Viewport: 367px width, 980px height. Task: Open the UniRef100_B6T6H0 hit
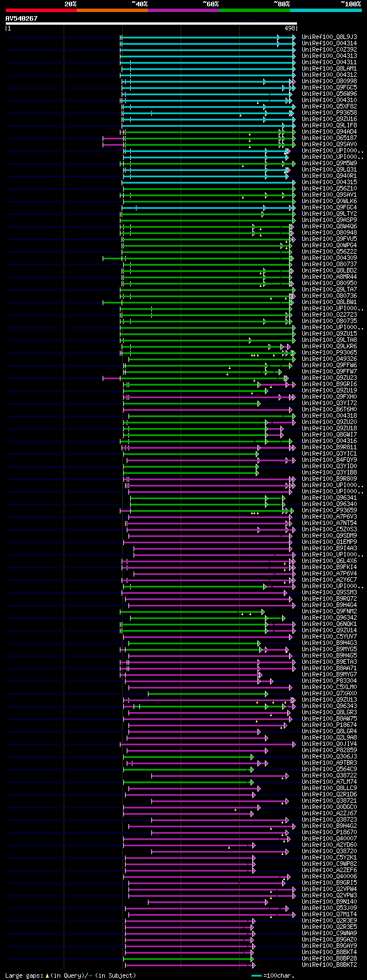click(x=330, y=409)
